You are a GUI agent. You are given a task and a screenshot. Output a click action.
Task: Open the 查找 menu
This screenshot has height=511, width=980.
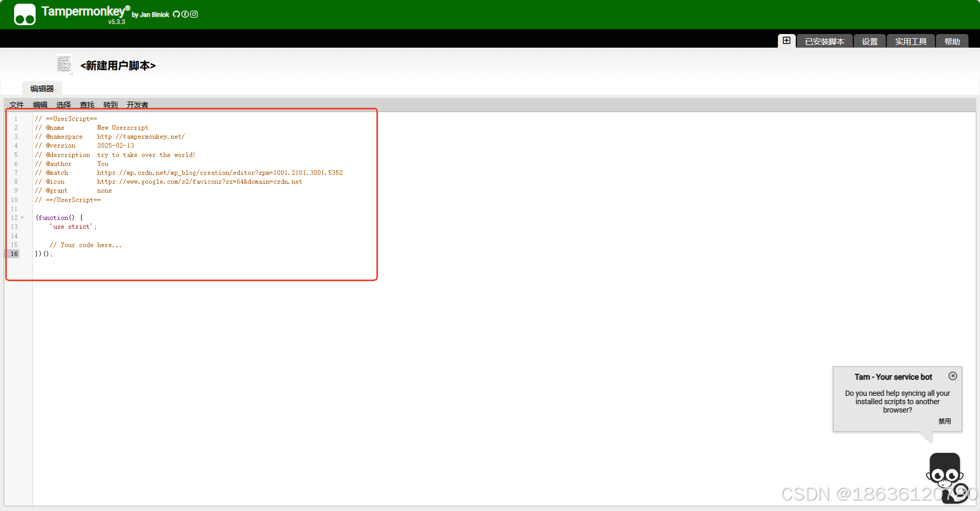[87, 105]
